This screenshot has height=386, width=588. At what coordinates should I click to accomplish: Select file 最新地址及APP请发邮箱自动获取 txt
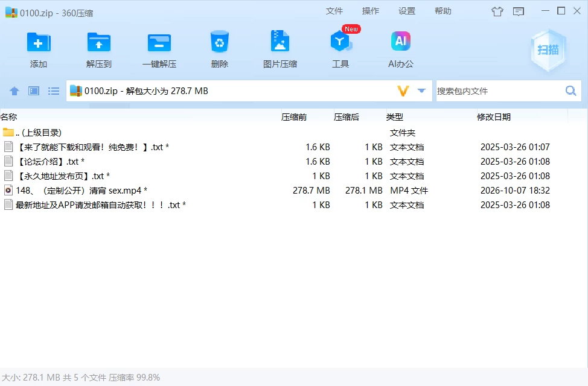[x=284, y=204]
